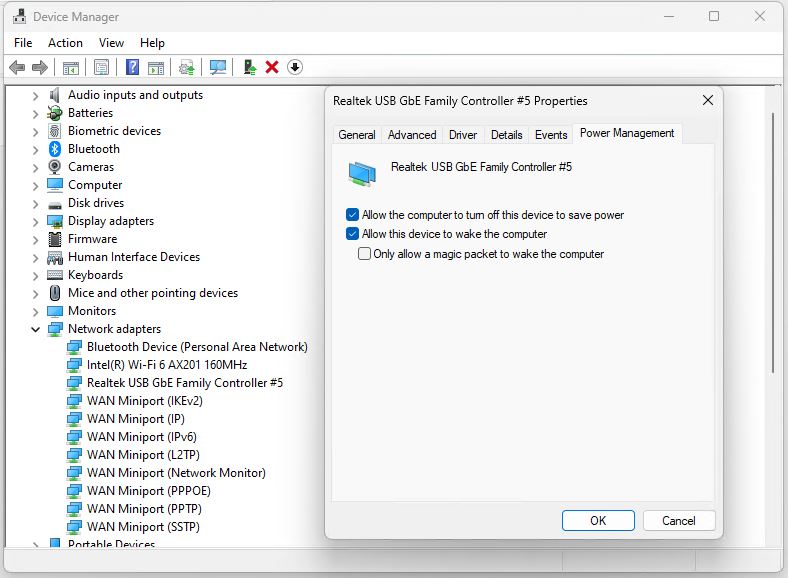788x578 pixels.
Task: Select WAN Miniport (L2TP)
Action: 143,455
